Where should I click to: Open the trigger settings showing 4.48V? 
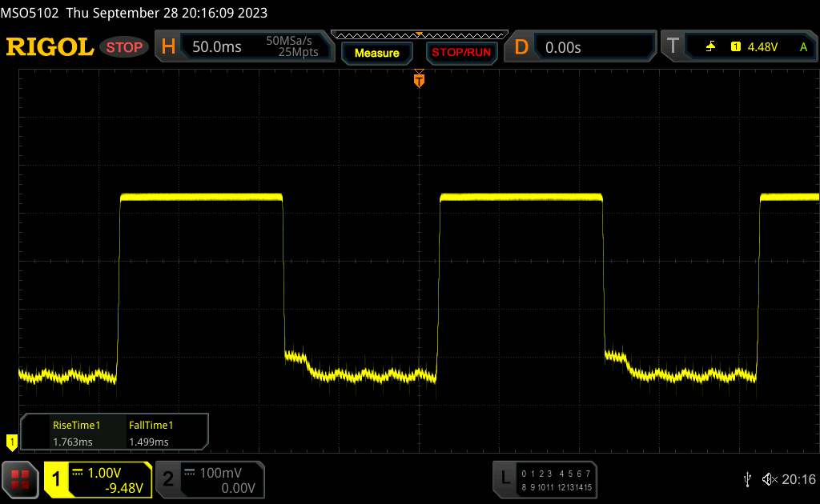(753, 47)
